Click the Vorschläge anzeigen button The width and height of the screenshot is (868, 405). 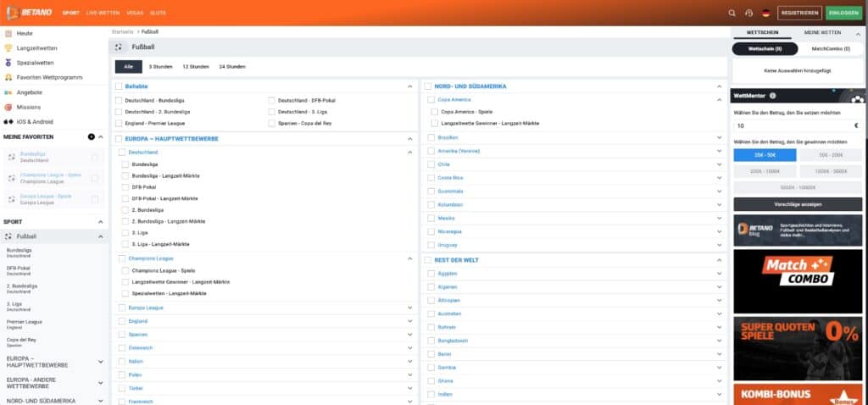coord(798,204)
